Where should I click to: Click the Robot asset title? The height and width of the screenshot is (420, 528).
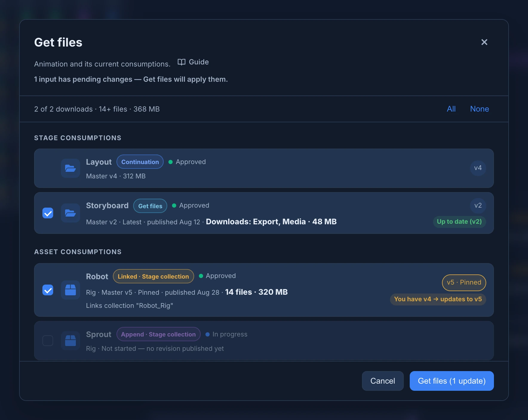pyautogui.click(x=97, y=277)
